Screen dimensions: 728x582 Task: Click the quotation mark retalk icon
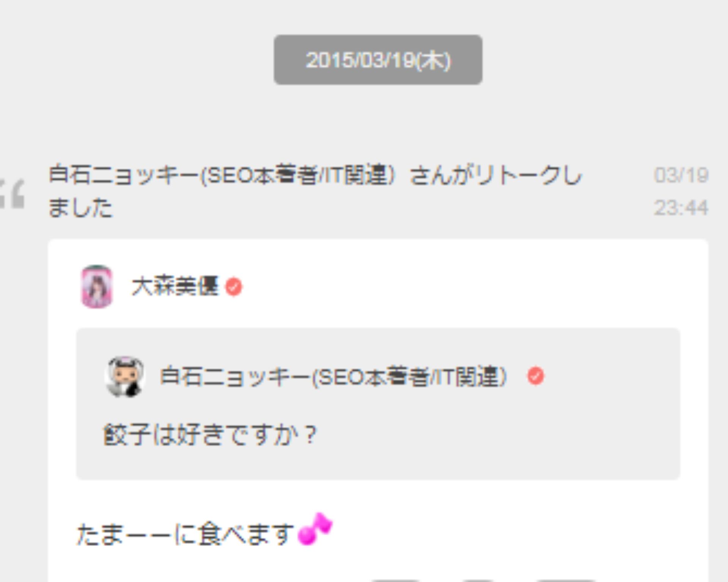click(12, 194)
